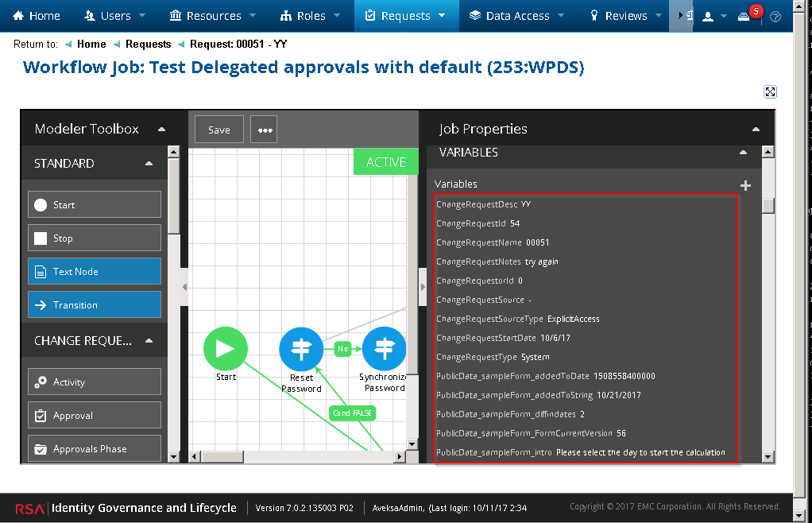
Task: Click the Save button
Action: click(x=219, y=130)
